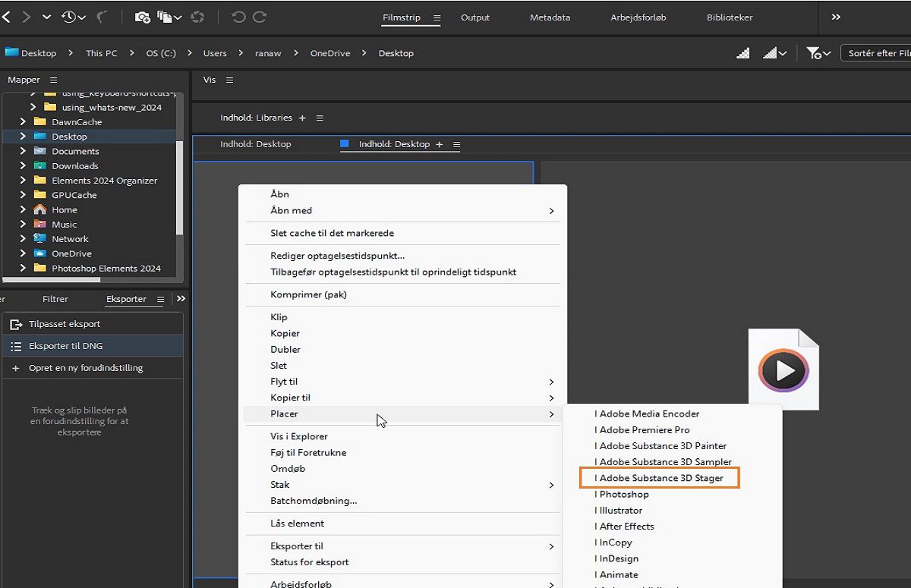
Task: Click the Open in Camera Raw aperture icon
Action: tap(197, 17)
